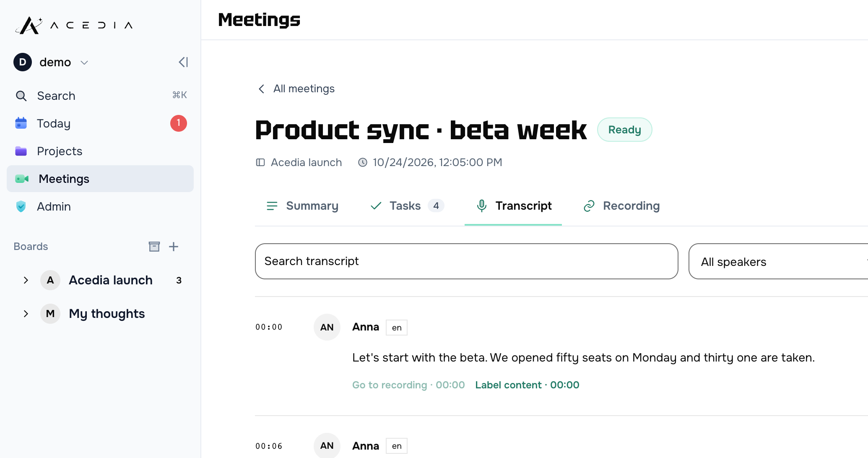Screen dimensions: 868x458
Task: Open Projects in sidebar
Action: pyautogui.click(x=100, y=151)
